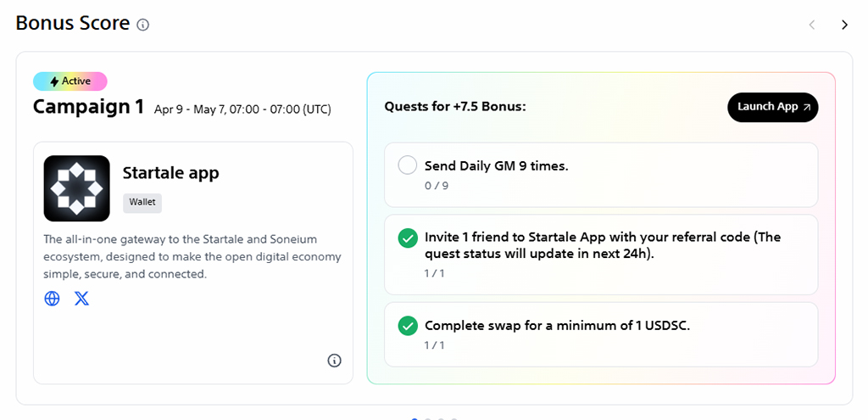Click the Campaign 1 heading
Viewport: 868px width, 420px height.
89,107
